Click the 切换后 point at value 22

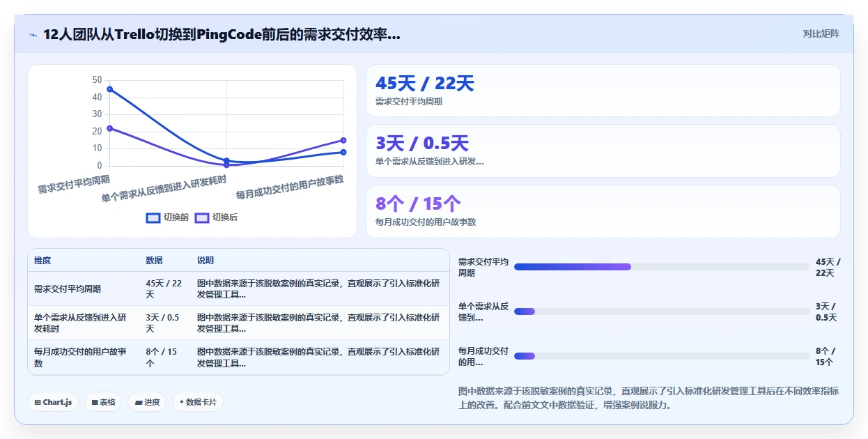pyautogui.click(x=109, y=128)
